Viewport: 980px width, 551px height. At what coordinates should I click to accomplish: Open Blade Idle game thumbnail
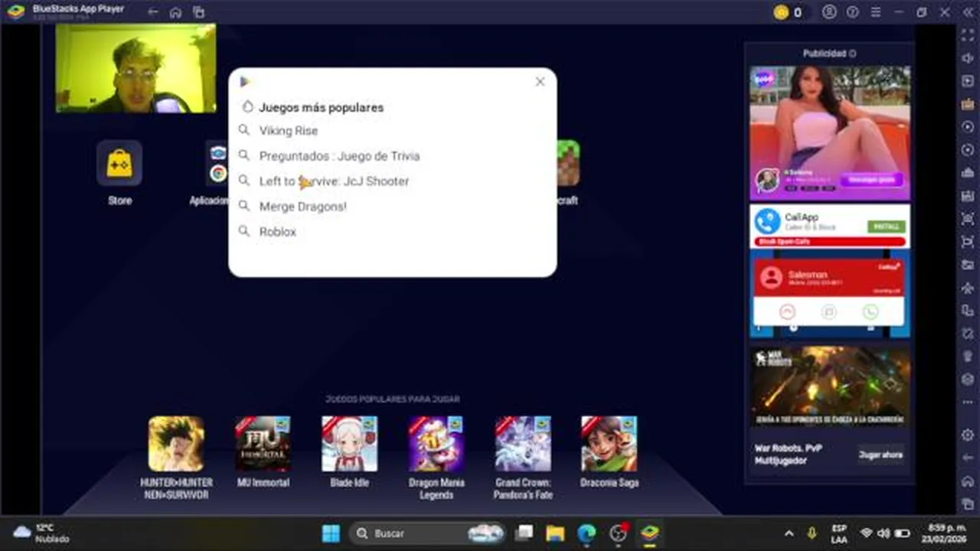coord(349,444)
